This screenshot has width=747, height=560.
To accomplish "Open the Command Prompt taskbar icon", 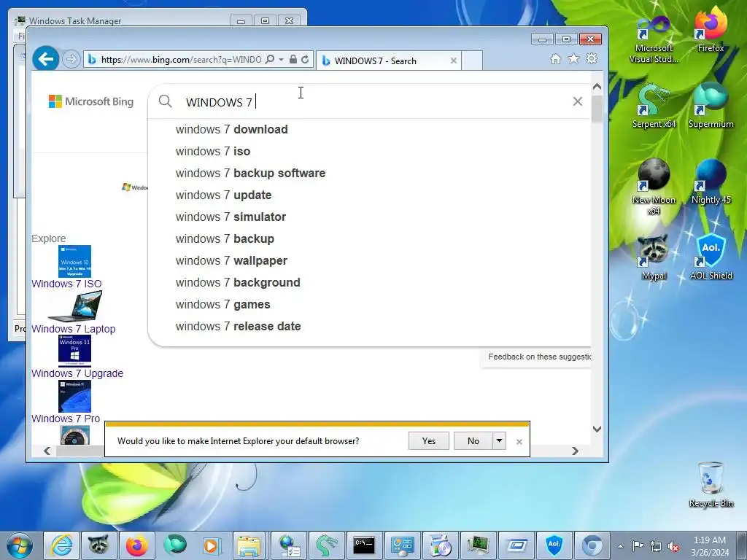I will (x=364, y=545).
